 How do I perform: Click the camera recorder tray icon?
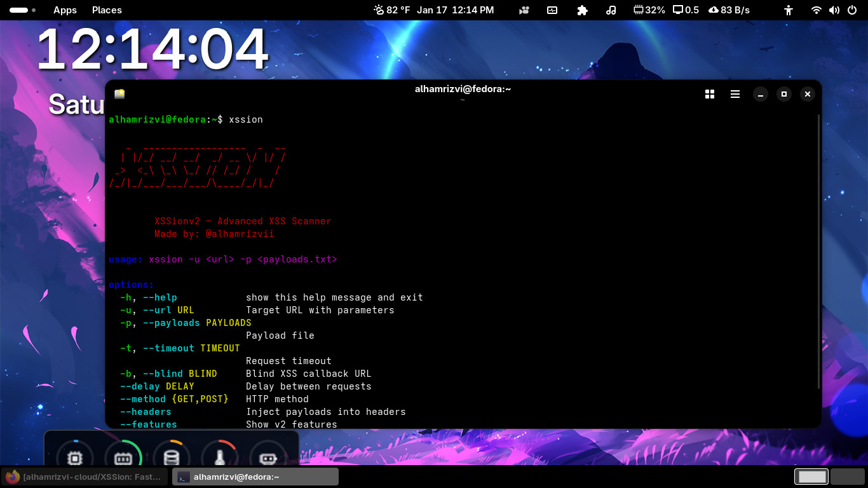pyautogui.click(x=524, y=10)
